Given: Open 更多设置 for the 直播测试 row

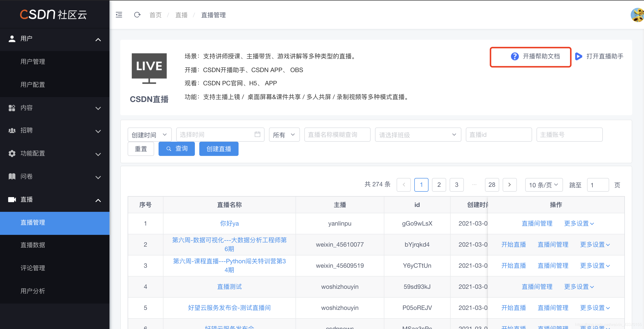Looking at the screenshot, I should point(579,287).
